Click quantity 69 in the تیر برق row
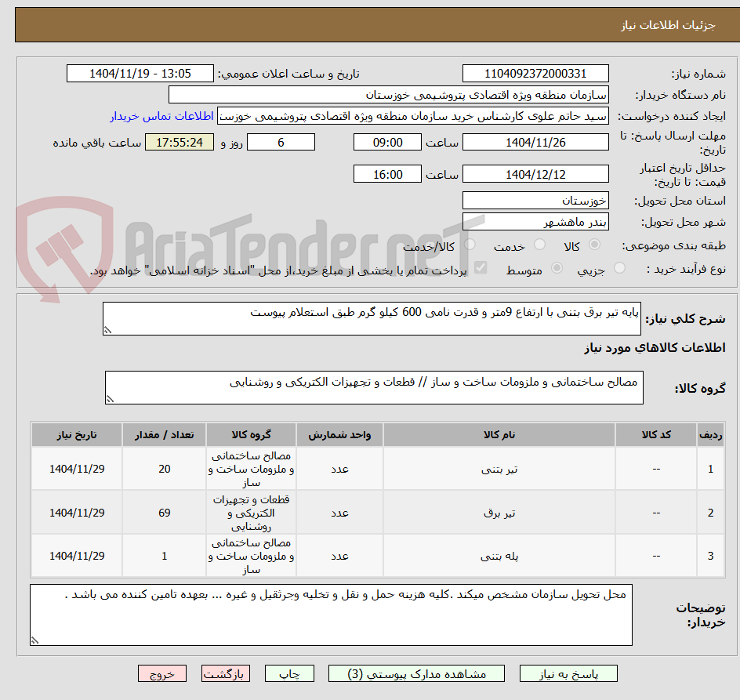Screen dimensions: 740x700 tap(165, 513)
